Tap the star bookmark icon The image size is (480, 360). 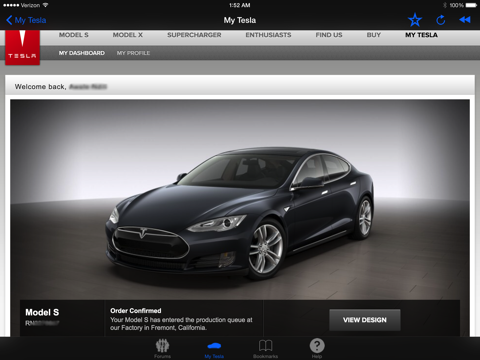click(415, 20)
